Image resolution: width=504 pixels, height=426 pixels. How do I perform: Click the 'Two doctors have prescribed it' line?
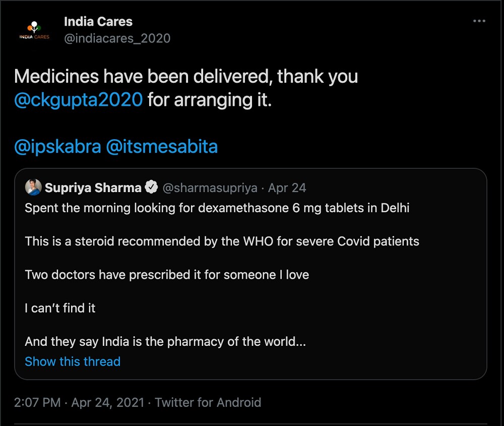tap(167, 275)
